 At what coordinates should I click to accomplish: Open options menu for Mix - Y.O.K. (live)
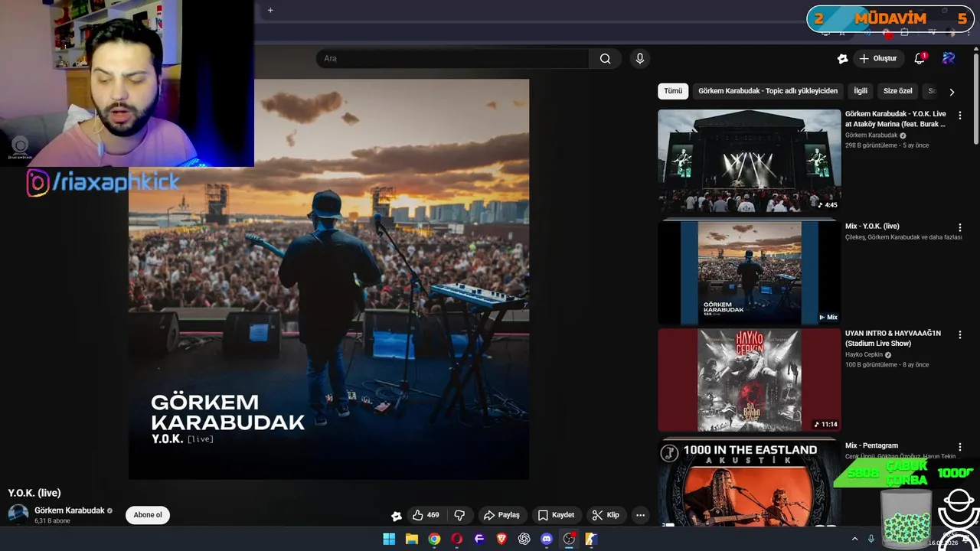(959, 228)
